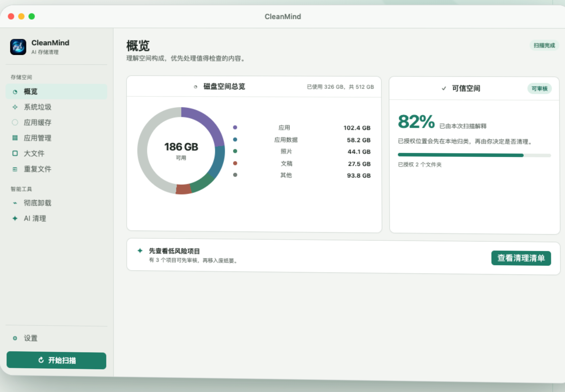Open 彻底卸载 tool
This screenshot has width=565, height=392.
coord(56,203)
